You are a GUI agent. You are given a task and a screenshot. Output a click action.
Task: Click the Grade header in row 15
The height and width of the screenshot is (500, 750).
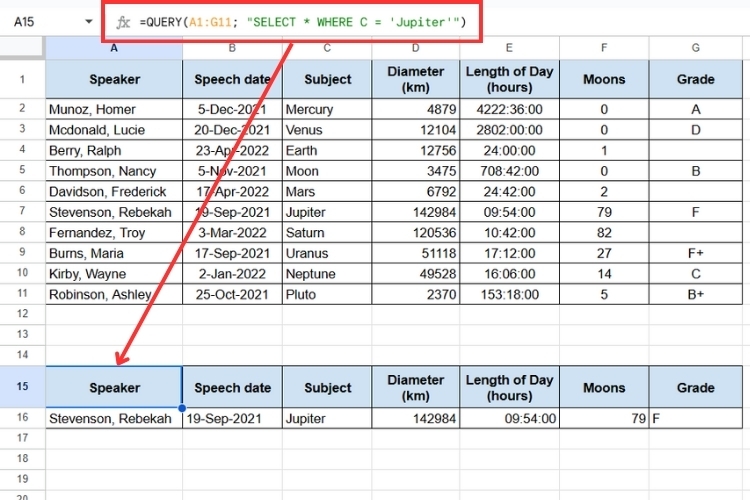696,387
